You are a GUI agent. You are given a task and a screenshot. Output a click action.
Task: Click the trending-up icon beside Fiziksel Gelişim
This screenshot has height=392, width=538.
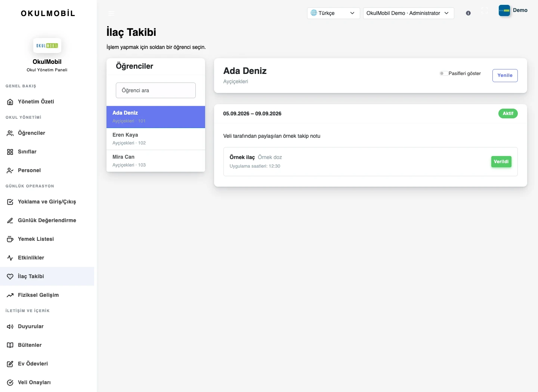(10, 295)
